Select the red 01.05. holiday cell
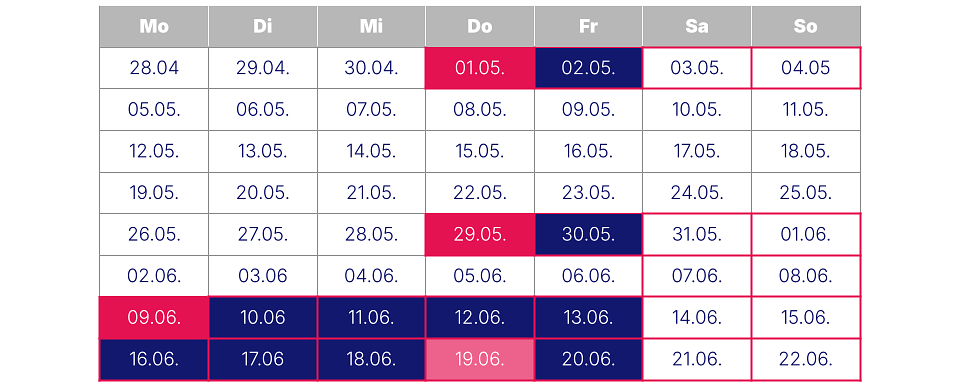The image size is (960, 387). click(x=479, y=68)
